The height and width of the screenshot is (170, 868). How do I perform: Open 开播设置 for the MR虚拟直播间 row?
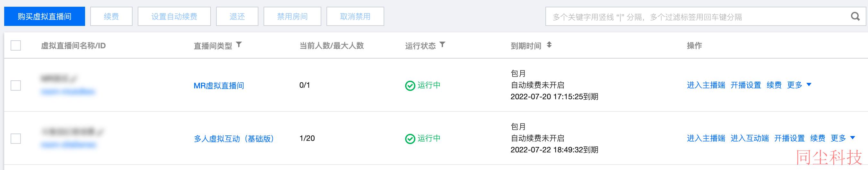pyautogui.click(x=746, y=85)
